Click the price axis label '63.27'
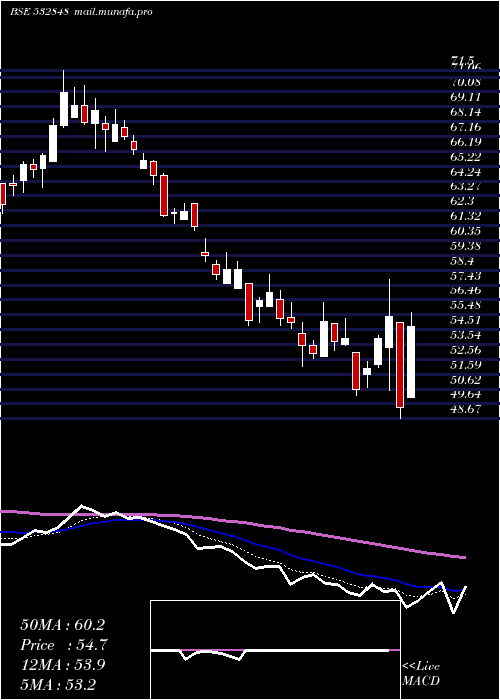Viewport: 500px width, 700px height. (x=466, y=186)
